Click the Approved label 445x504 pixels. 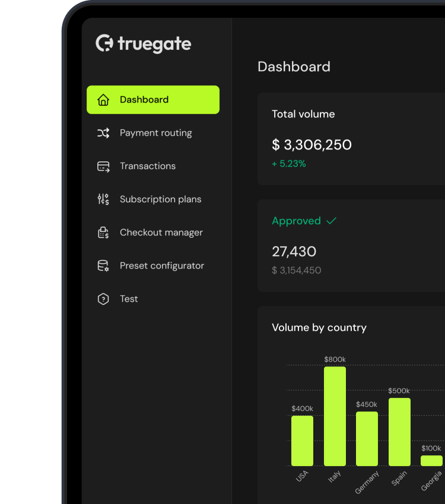tap(297, 221)
